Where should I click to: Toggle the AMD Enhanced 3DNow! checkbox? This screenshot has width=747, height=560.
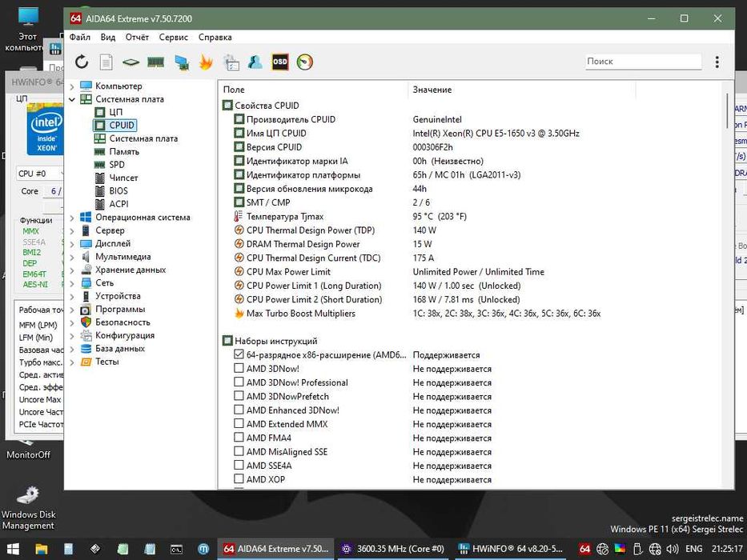[x=239, y=410]
